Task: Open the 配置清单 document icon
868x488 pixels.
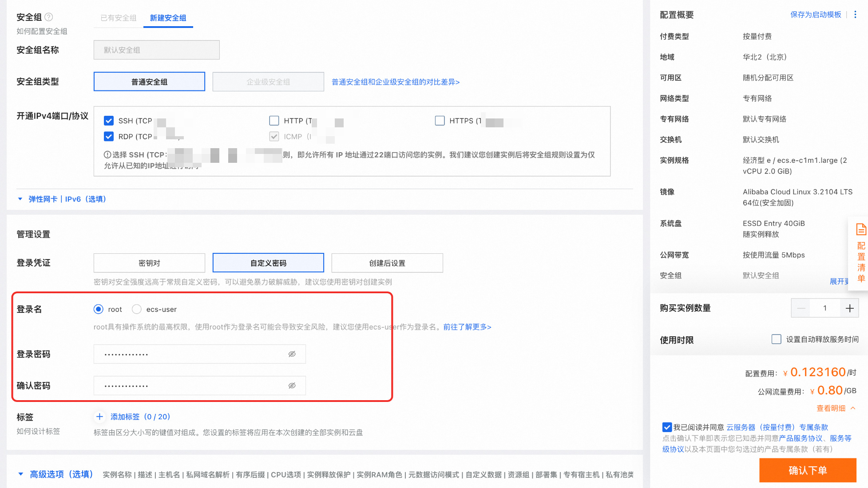Action: pos(861,230)
